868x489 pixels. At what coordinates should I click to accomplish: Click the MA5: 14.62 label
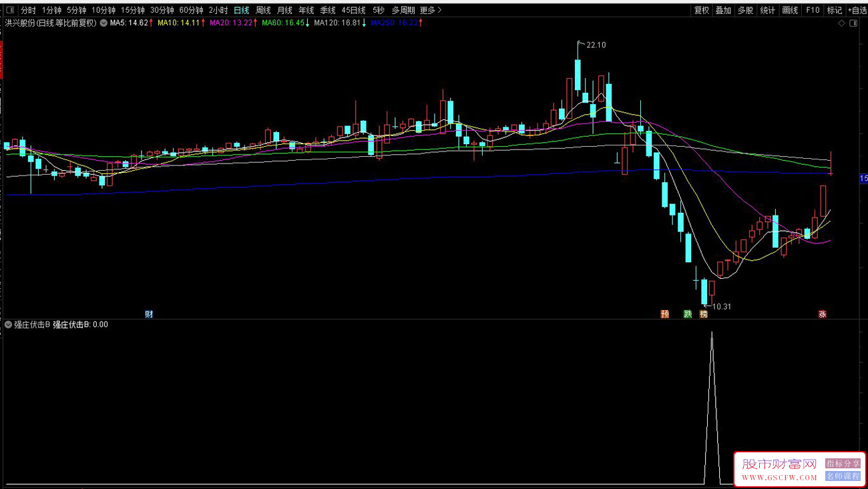pos(129,23)
